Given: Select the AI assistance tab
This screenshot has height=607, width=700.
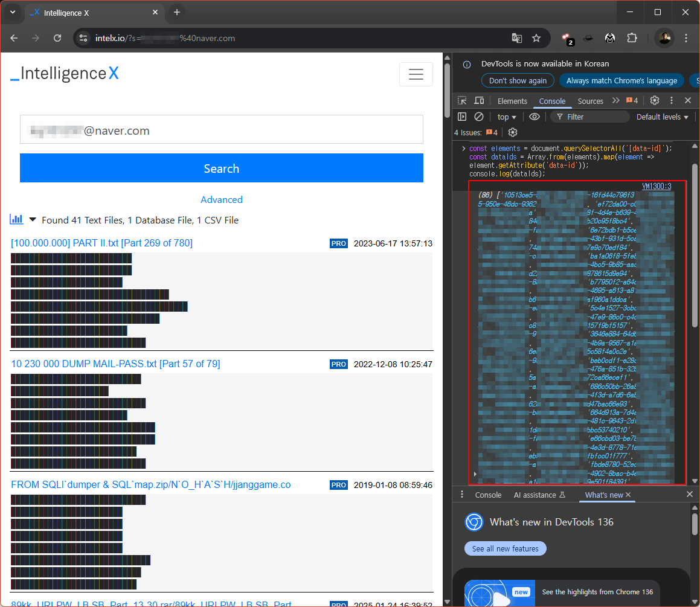Looking at the screenshot, I should (x=539, y=495).
